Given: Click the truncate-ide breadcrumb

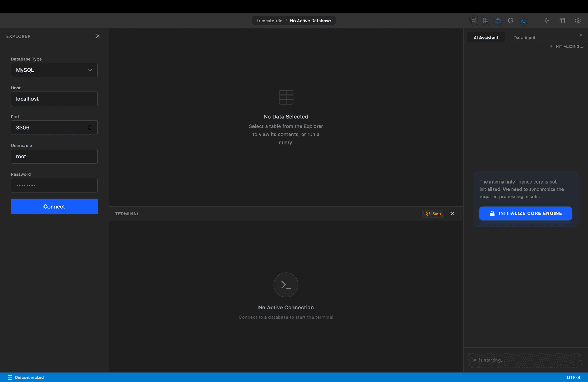Looking at the screenshot, I should pyautogui.click(x=269, y=21).
